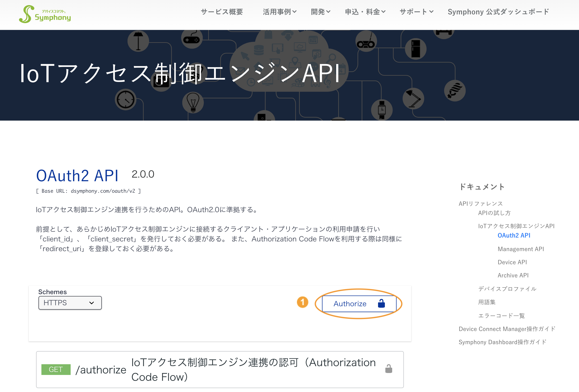
Task: Click the Authorize button
Action: (359, 304)
